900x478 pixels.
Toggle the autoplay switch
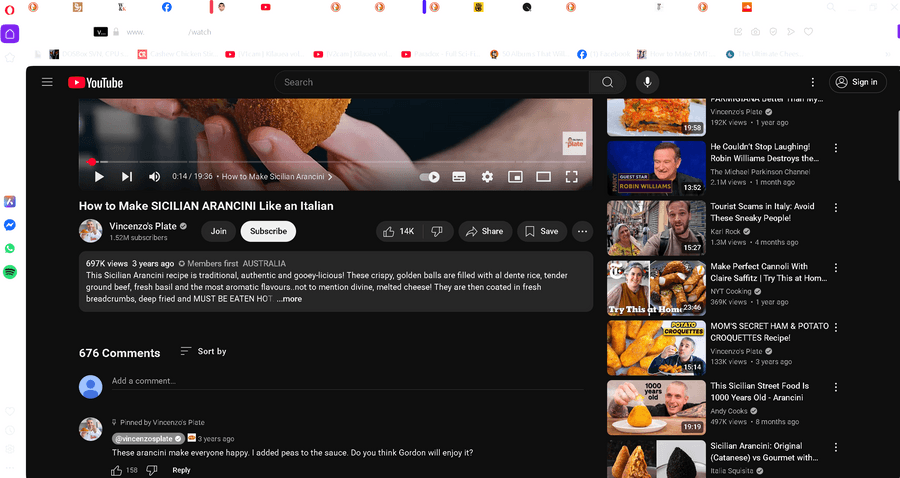point(430,177)
